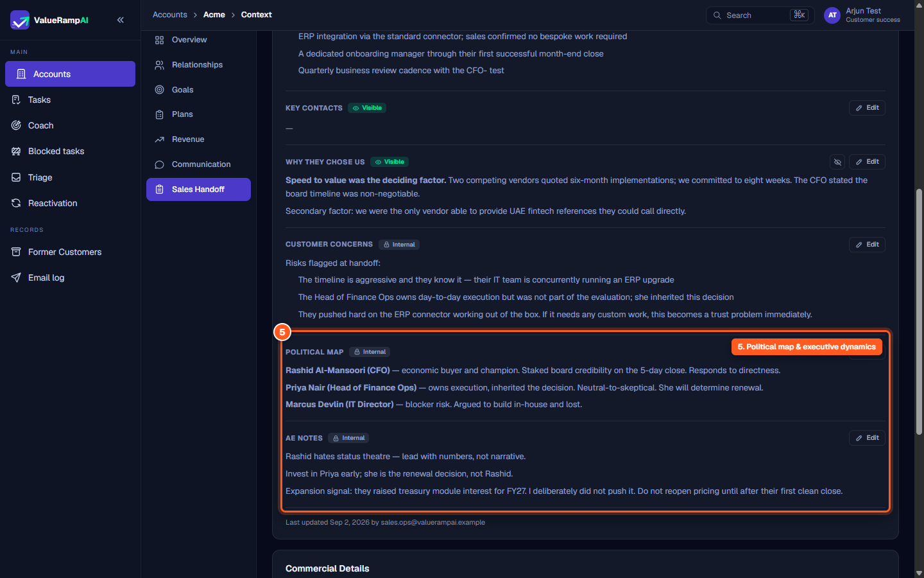Open the Email log paper-plane icon

pyautogui.click(x=16, y=277)
